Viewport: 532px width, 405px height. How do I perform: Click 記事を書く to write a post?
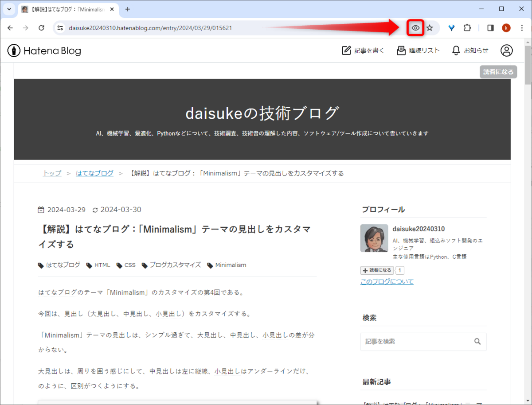(x=363, y=51)
